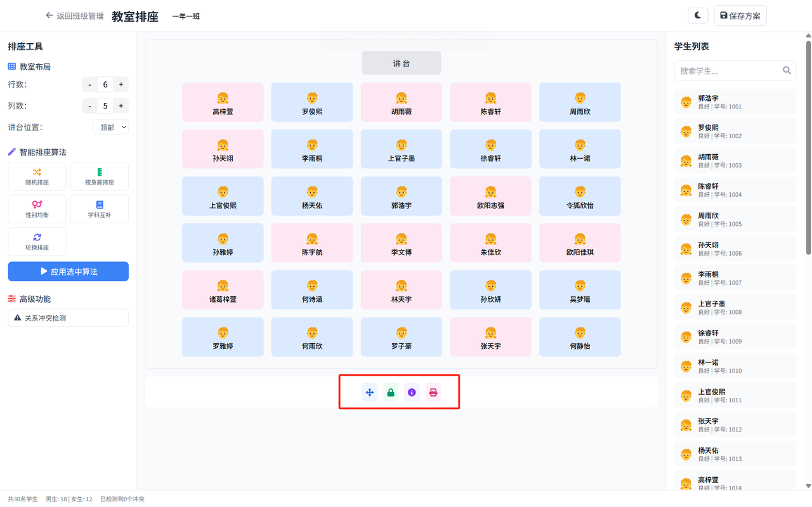This screenshot has height=507, width=812.
Task: Click the pink print icon
Action: tap(433, 393)
